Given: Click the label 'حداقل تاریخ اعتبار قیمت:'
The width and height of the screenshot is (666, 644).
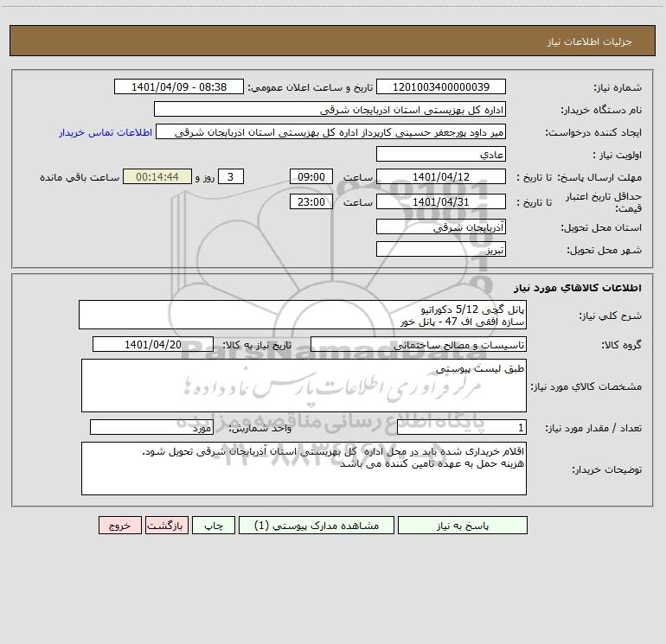Looking at the screenshot, I should click(x=604, y=202).
